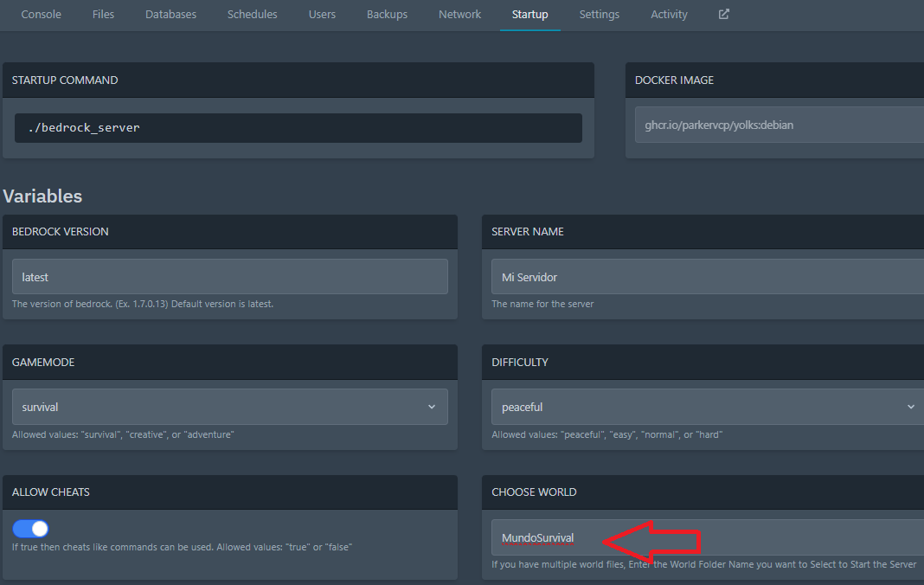Click the Gamemode dropdown chevron arrow
The width and height of the screenshot is (924, 585).
coord(432,407)
